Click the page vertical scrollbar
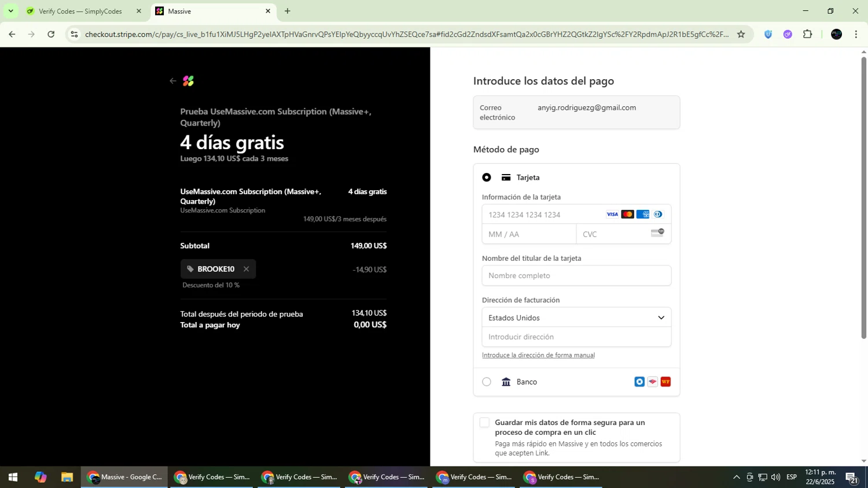Image resolution: width=868 pixels, height=488 pixels. pyautogui.click(x=864, y=198)
